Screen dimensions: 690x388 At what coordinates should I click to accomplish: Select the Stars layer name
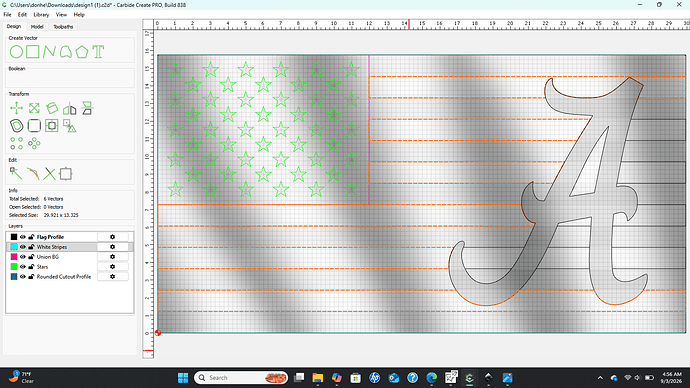tap(42, 267)
